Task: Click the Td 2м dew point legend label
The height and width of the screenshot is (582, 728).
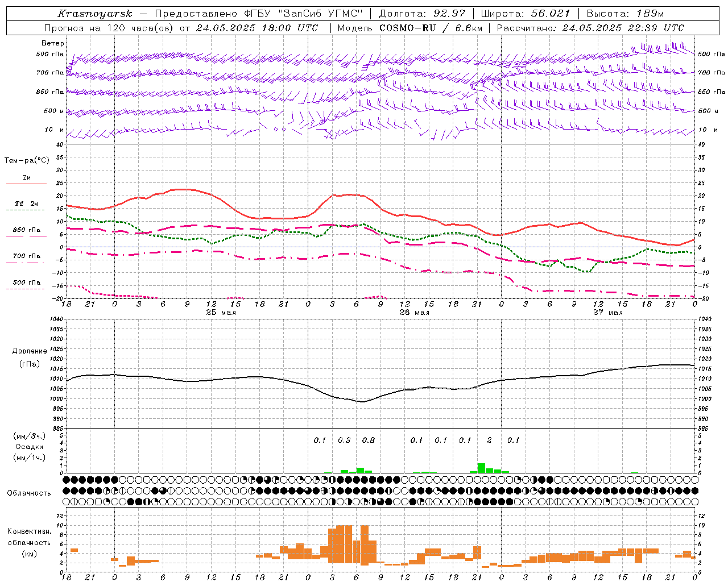Action: (x=26, y=203)
